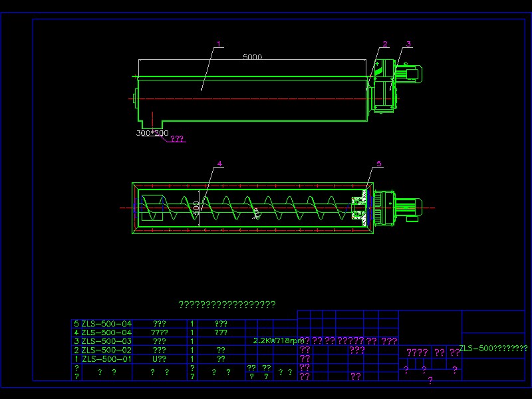532x399 pixels.
Task: Click the ZLS-500-03 part code cell
Action: click(106, 341)
